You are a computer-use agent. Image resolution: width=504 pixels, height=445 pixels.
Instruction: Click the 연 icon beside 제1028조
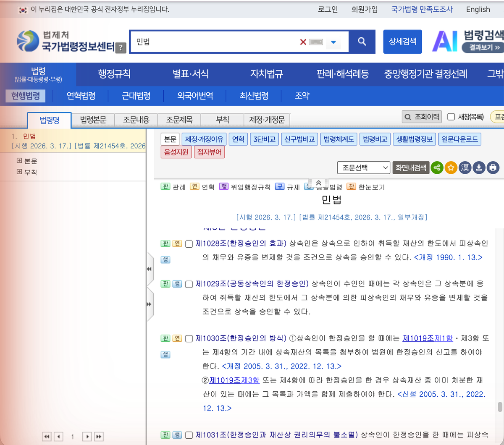coord(177,243)
